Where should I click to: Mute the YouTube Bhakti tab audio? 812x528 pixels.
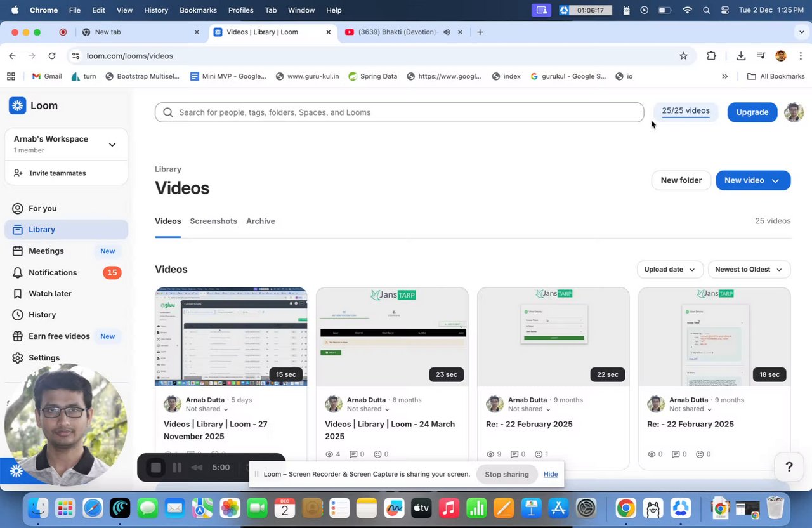[x=447, y=32]
